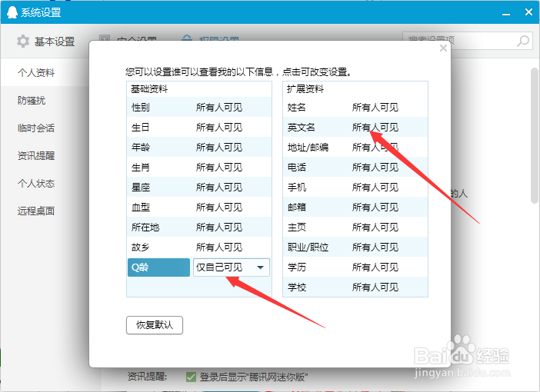Change 性别 visibility setting

219,108
